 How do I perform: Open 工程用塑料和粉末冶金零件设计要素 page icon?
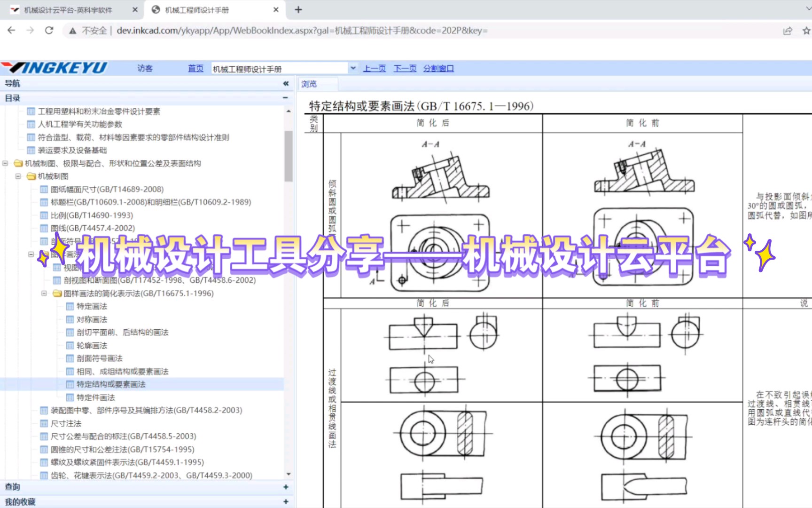click(x=31, y=111)
